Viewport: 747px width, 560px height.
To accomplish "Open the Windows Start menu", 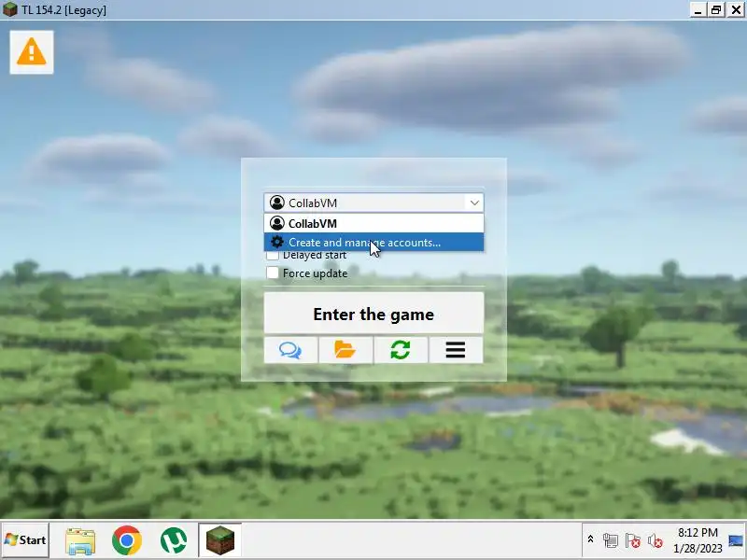I will (25, 540).
